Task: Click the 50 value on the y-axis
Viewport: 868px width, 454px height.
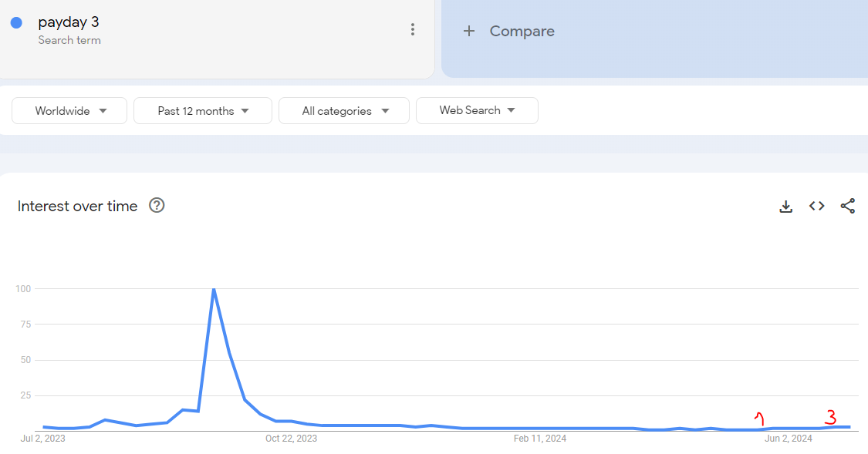Action: [x=25, y=360]
